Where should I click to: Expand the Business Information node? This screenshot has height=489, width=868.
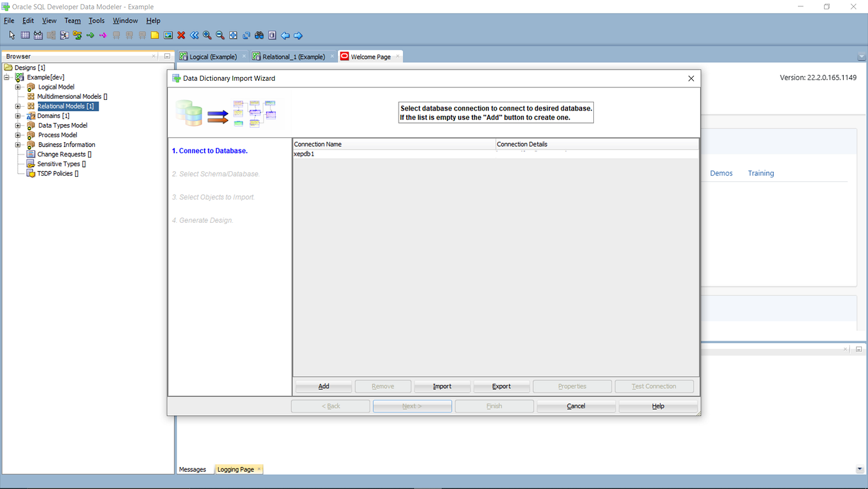pyautogui.click(x=18, y=145)
